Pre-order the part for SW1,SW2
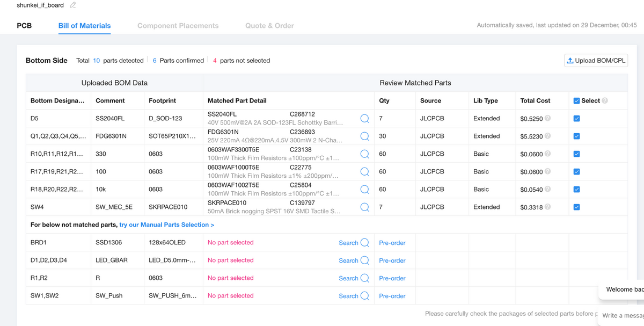644x326 pixels. [392, 296]
